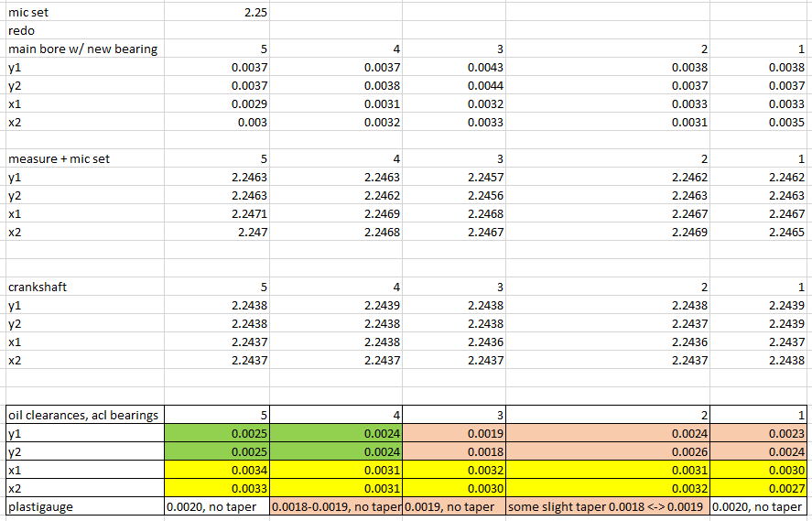812x521 pixels.
Task: Click yellow 0.0030 cell in x1 row
Action: click(758, 471)
